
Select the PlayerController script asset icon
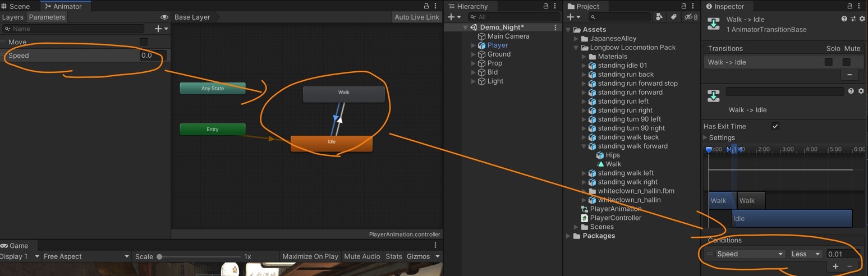point(585,218)
